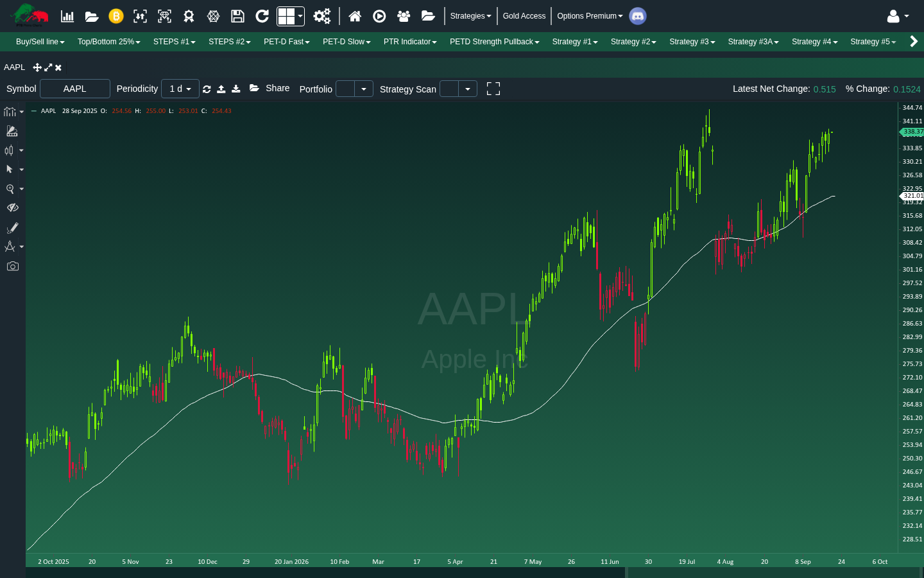
Task: Toggle the eye-slash hide drawings icon
Action: 12,208
